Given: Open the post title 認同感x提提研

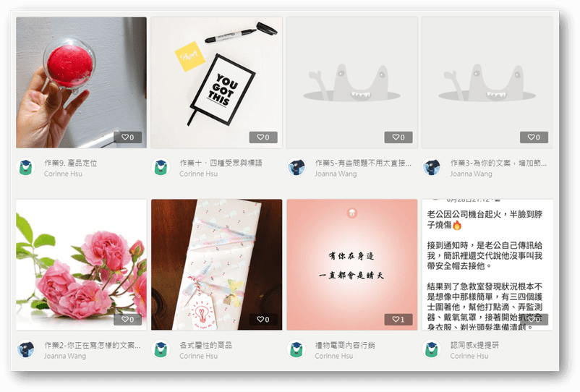Looking at the screenshot, I should click(x=474, y=346).
